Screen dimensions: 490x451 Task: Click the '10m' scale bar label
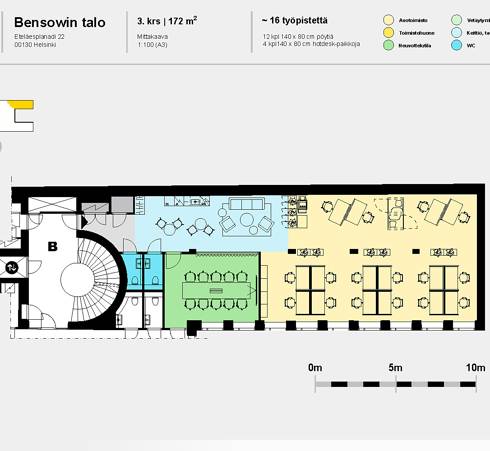476,368
